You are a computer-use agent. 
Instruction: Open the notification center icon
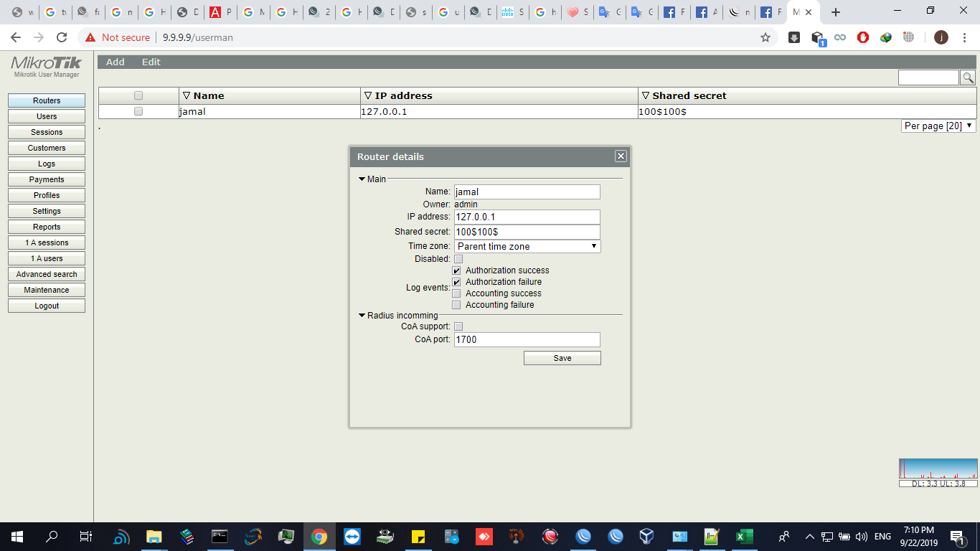click(x=956, y=536)
